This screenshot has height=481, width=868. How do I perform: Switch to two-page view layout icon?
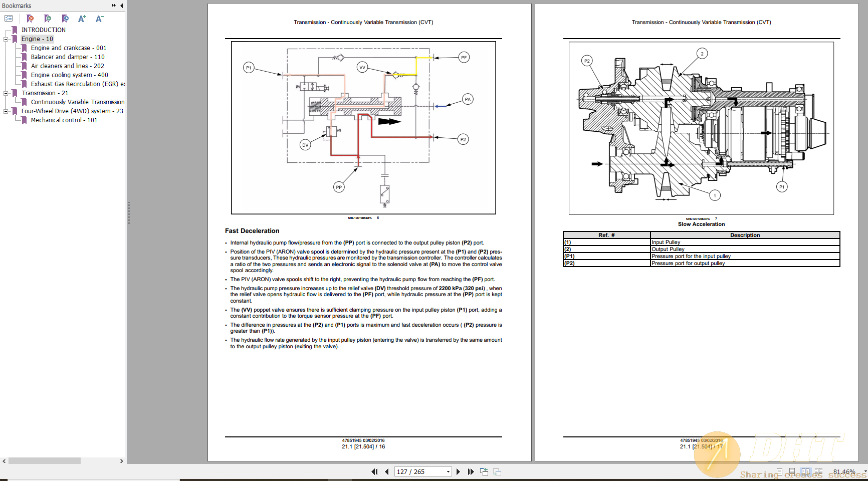[807, 471]
